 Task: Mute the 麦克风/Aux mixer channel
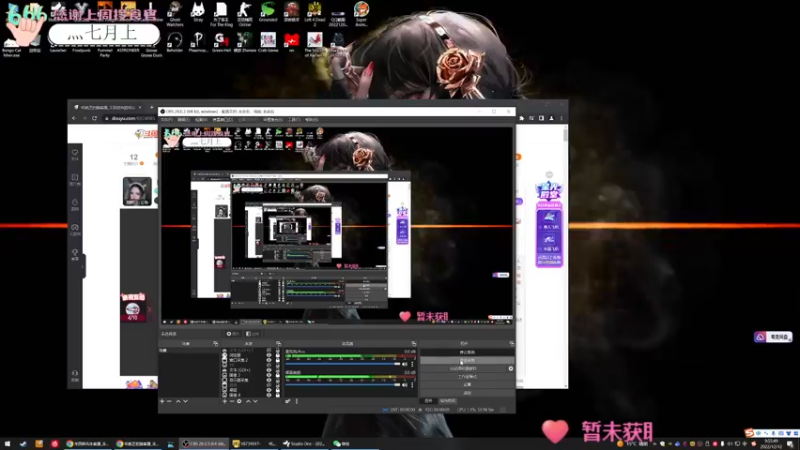(405, 364)
